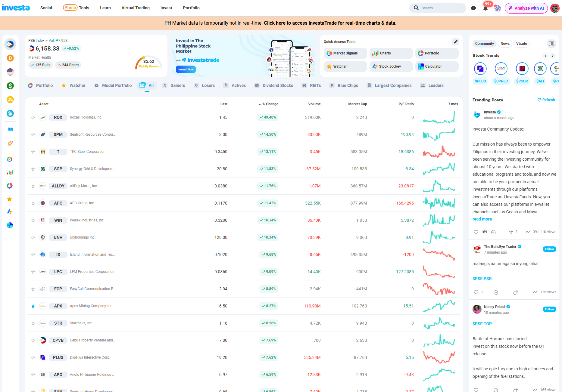Switch to the Dividend Stocks tab
Viewport: 562px width, 392px height.
[274, 85]
